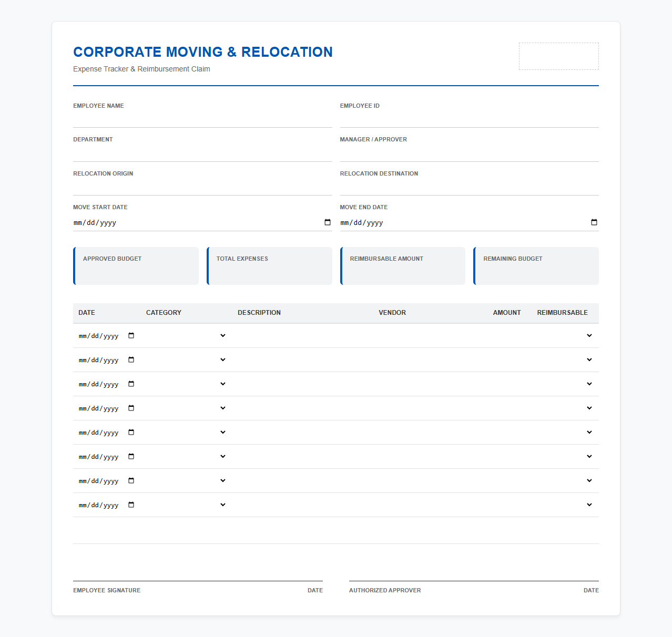The image size is (672, 637).
Task: Open Reimbursable dropdown in sixth expense row
Action: click(565, 456)
